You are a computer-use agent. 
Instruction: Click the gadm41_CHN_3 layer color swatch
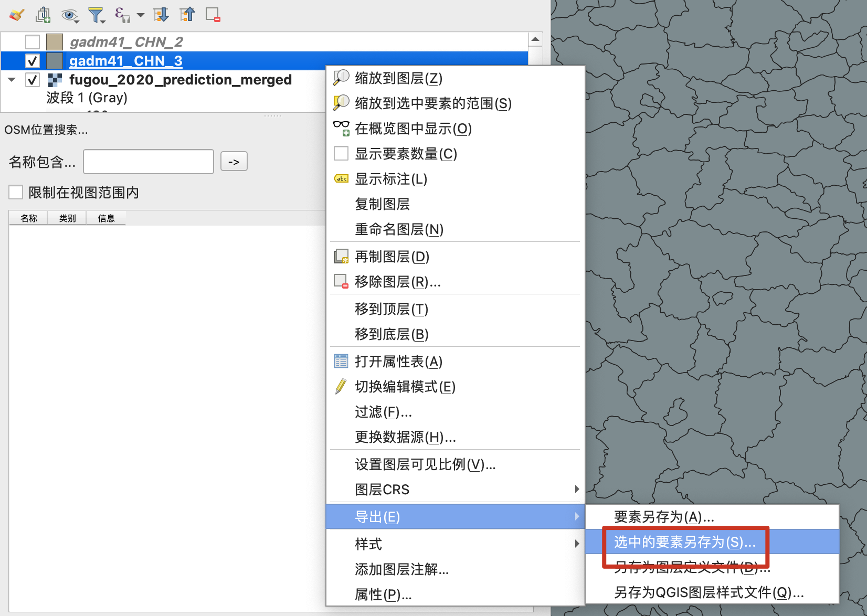55,61
